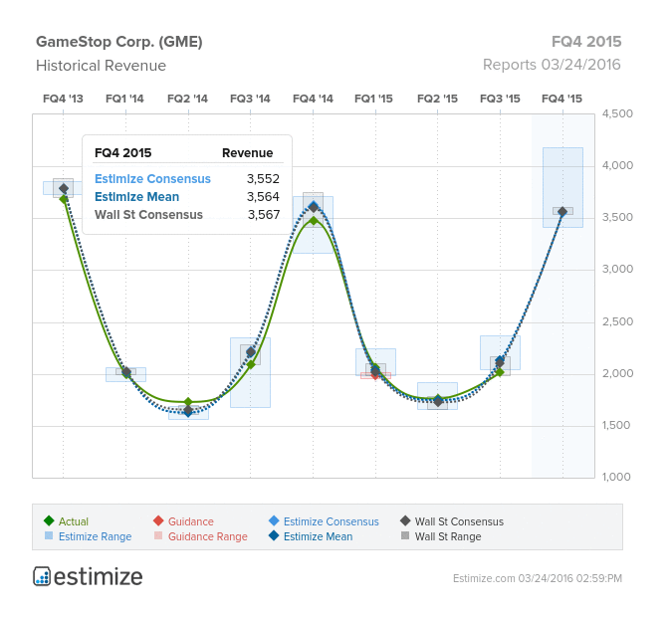The width and height of the screenshot is (672, 617).
Task: Click the Estimize Consensus tooltip row label
Action: pos(152,179)
